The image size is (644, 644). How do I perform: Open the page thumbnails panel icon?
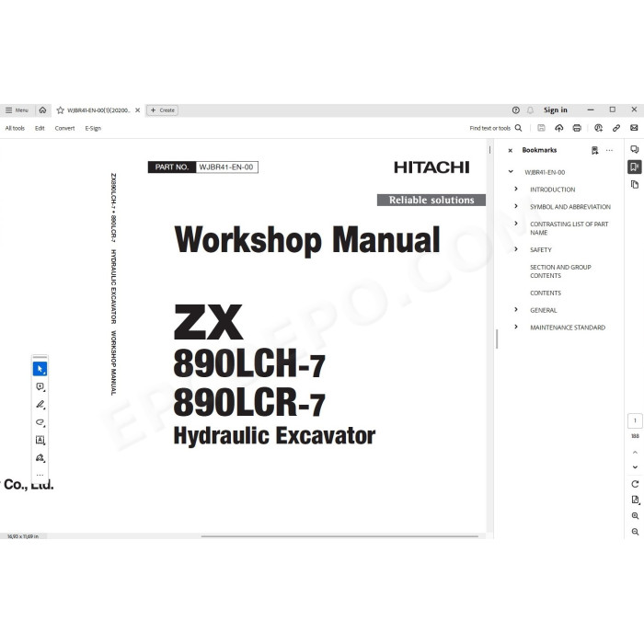click(x=635, y=184)
